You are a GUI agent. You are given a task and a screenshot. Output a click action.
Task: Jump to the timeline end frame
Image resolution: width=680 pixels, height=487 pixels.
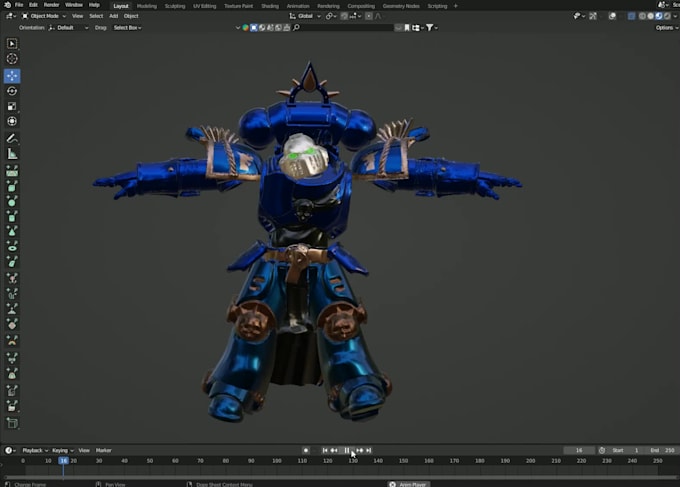(369, 450)
